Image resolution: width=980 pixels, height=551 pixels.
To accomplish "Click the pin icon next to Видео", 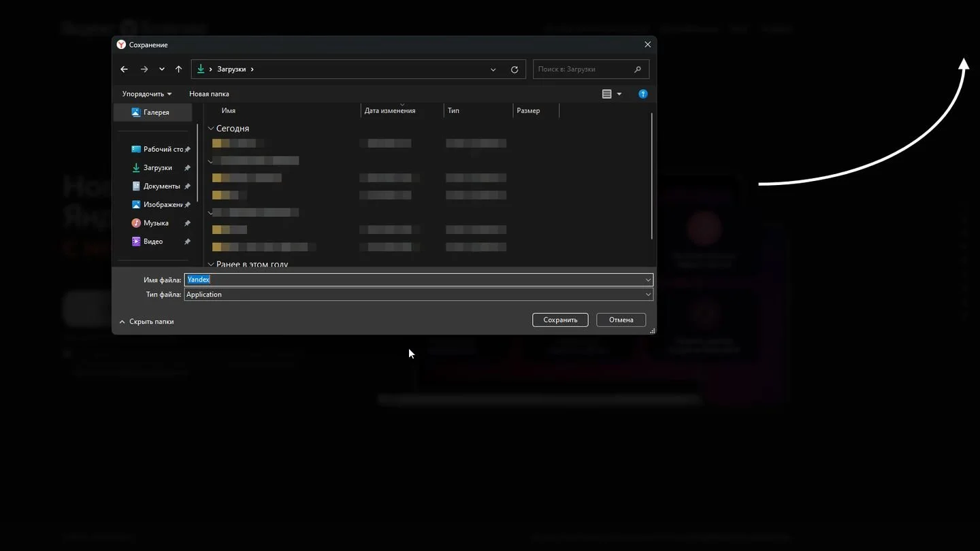I will pos(187,241).
